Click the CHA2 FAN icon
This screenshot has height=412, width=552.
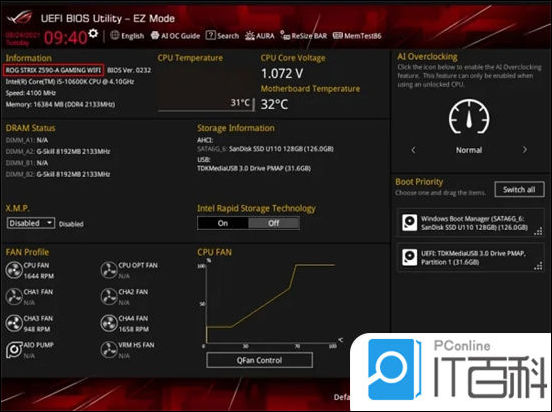pyautogui.click(x=109, y=297)
